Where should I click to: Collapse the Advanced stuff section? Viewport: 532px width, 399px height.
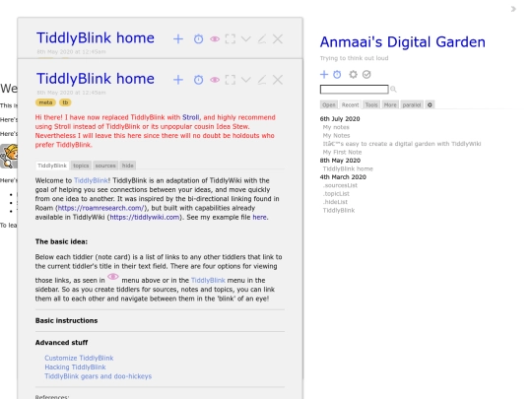[61, 343]
